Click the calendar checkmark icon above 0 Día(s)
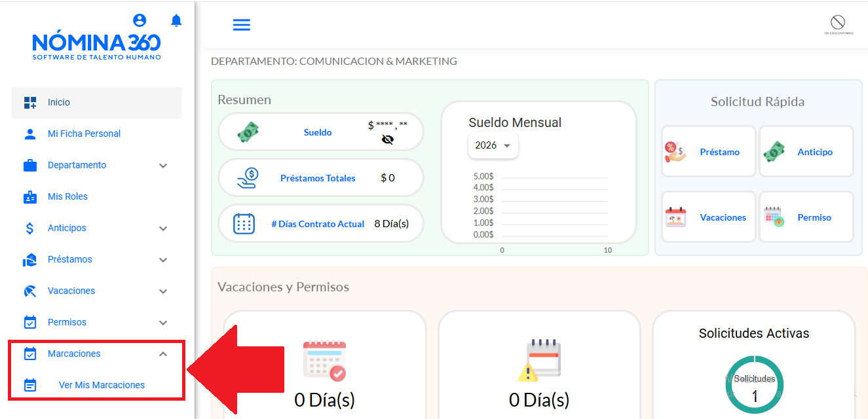Image resolution: width=868 pixels, height=419 pixels. tap(324, 361)
